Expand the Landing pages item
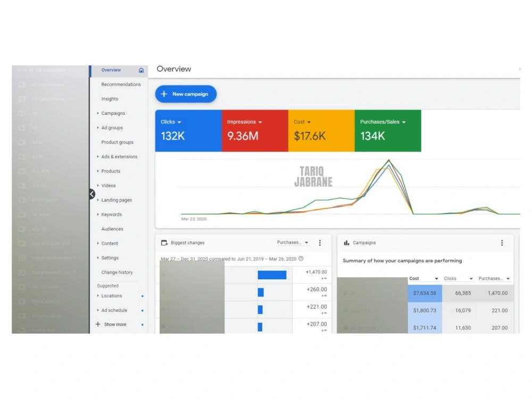Screen dimensions: 532x399 point(98,200)
